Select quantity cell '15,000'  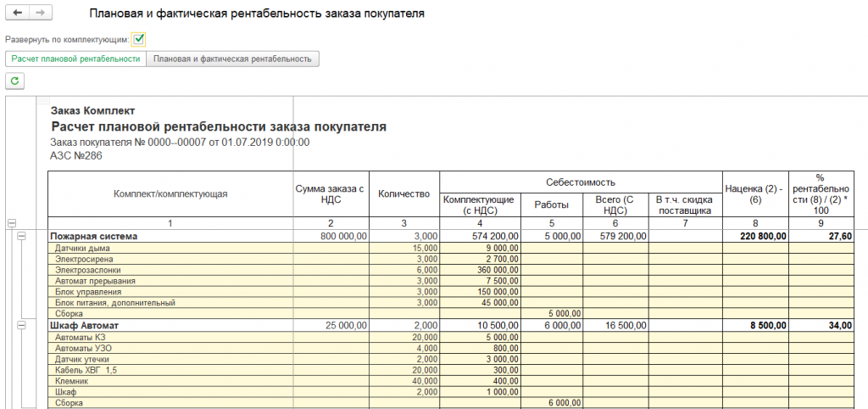pyautogui.click(x=404, y=249)
